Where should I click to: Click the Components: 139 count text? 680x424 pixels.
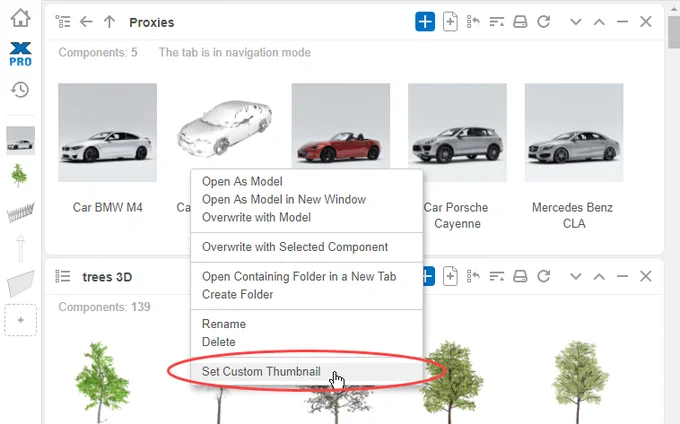[105, 307]
